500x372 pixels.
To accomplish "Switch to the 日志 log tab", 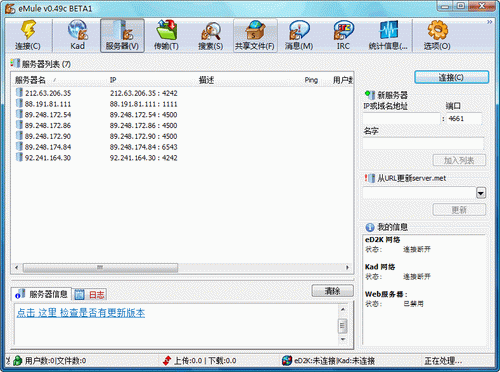I will pos(90,294).
